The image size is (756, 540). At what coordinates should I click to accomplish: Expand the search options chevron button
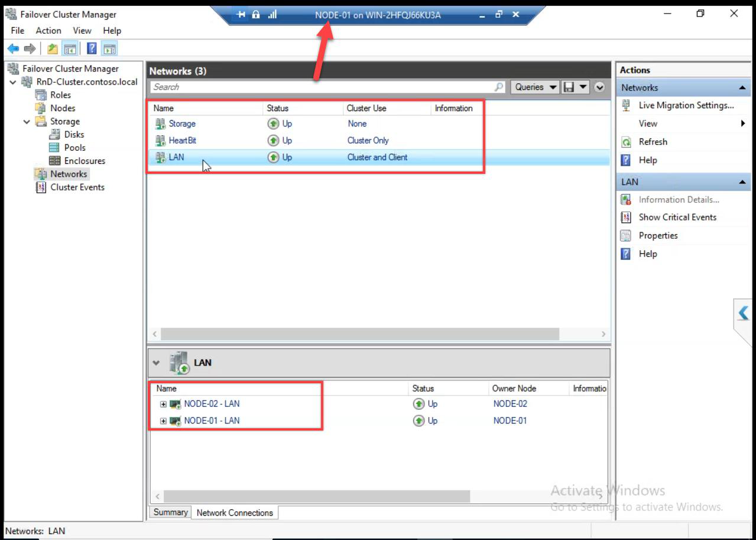599,87
